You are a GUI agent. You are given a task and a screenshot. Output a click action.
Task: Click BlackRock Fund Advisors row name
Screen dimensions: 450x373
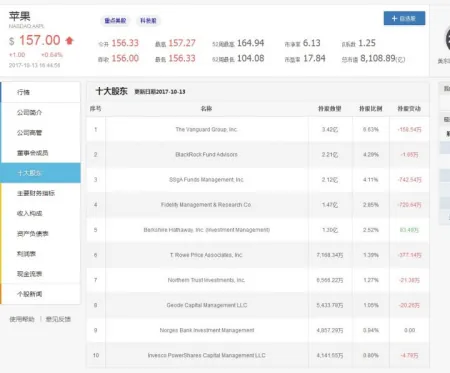click(x=206, y=155)
